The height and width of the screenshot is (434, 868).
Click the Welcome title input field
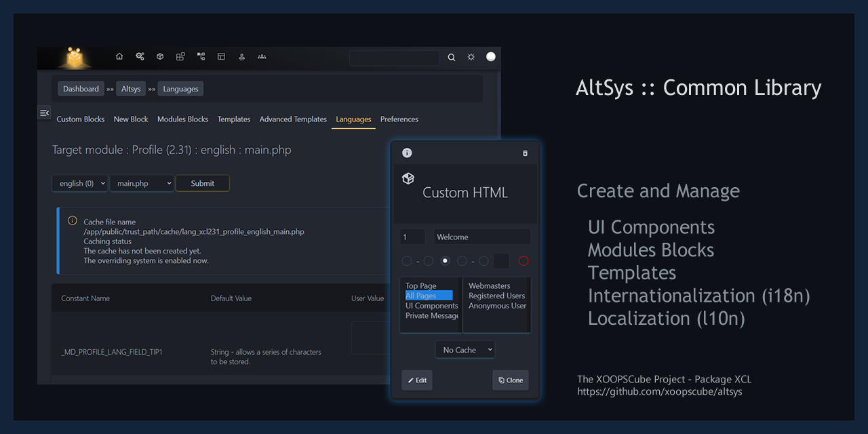[x=482, y=237]
